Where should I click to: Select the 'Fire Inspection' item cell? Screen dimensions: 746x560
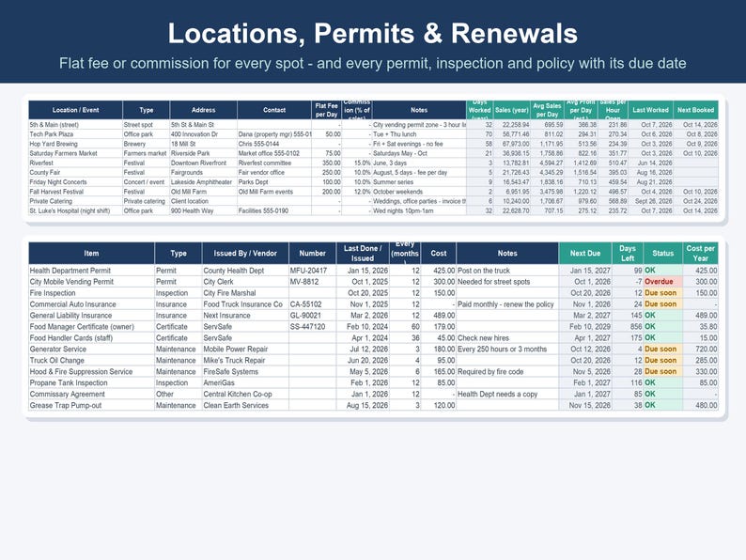pyautogui.click(x=91, y=293)
